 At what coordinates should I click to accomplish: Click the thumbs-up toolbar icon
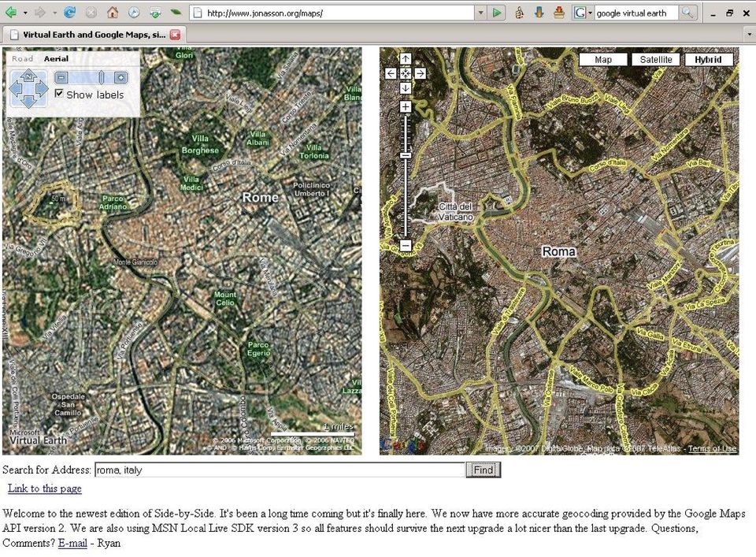point(519,13)
